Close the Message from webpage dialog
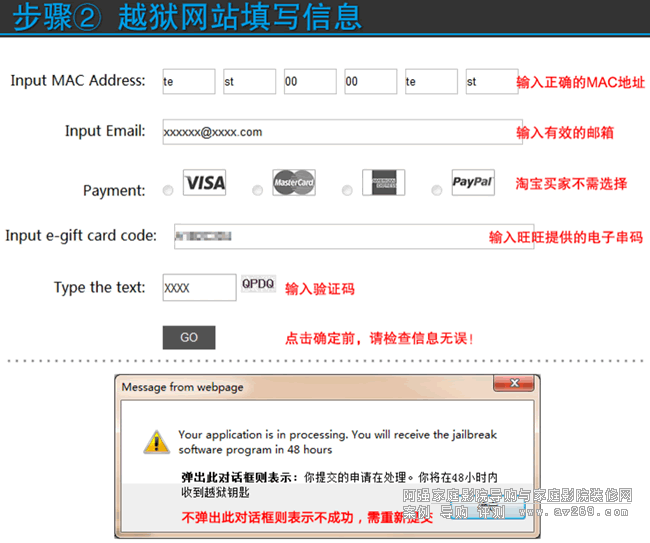Viewport: 650px width, 543px height. tap(515, 386)
